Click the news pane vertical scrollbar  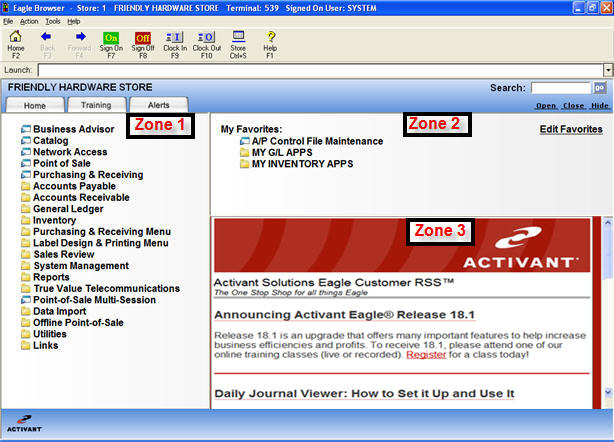tap(606, 300)
